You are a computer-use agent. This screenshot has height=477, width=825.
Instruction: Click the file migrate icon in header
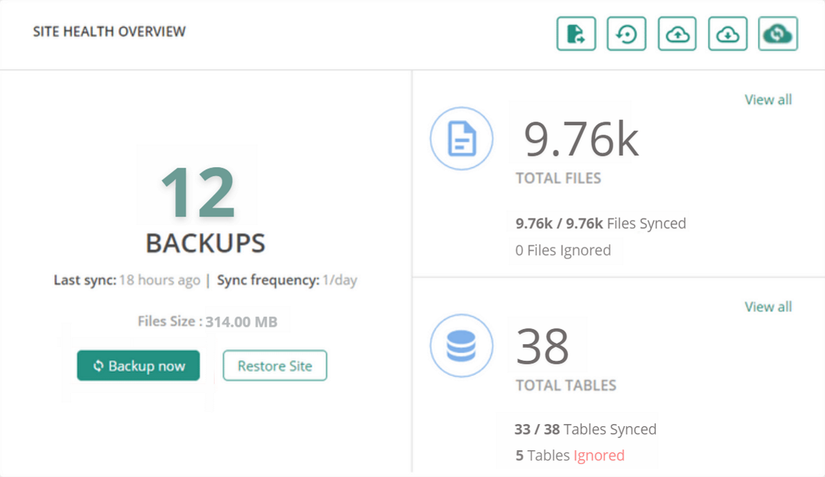[x=576, y=34]
